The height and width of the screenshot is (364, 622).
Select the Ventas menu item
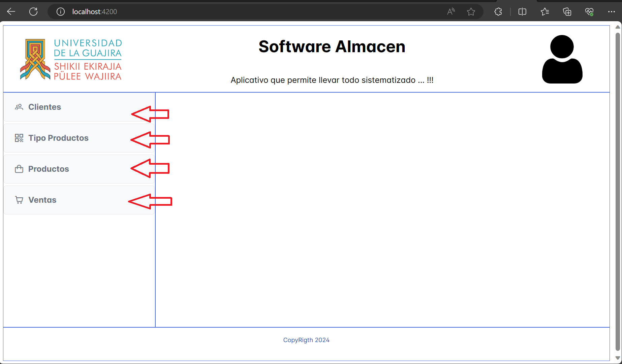tap(42, 200)
